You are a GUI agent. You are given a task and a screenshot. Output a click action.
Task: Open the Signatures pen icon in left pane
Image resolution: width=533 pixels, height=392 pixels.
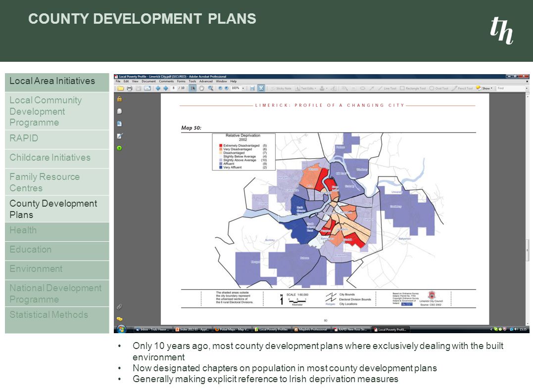click(119, 136)
